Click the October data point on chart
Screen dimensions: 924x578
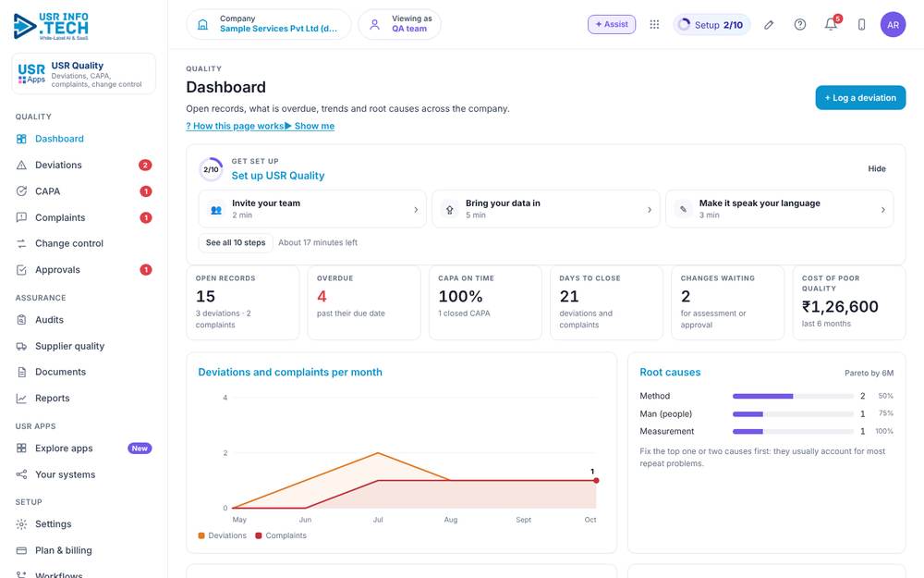pos(596,481)
